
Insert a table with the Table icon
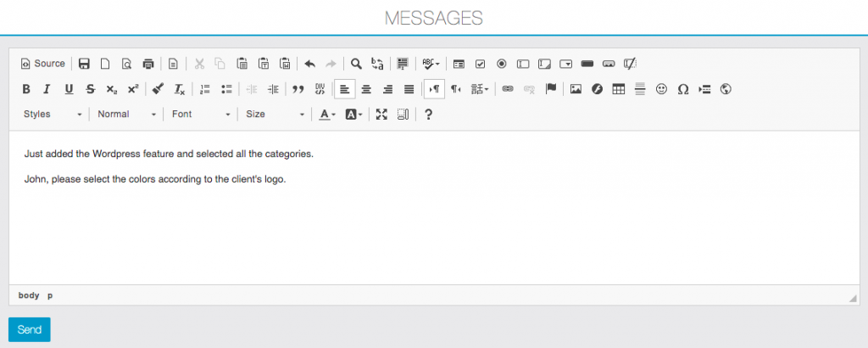pos(619,89)
